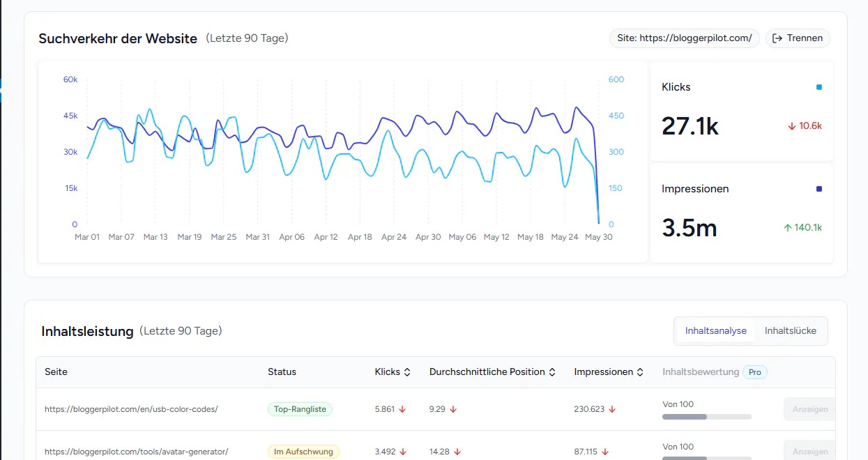The width and height of the screenshot is (868, 460).
Task: Click the Inhaltsleistung heading
Action: coord(87,331)
